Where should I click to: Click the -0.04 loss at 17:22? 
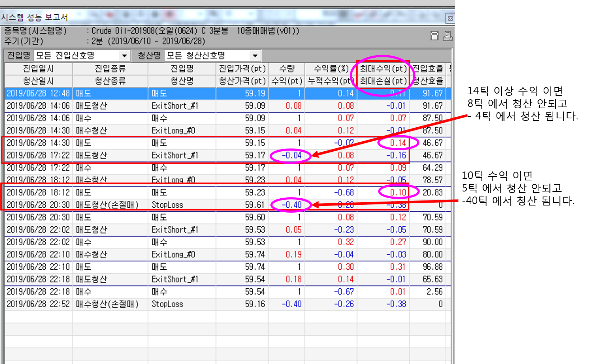tap(291, 155)
